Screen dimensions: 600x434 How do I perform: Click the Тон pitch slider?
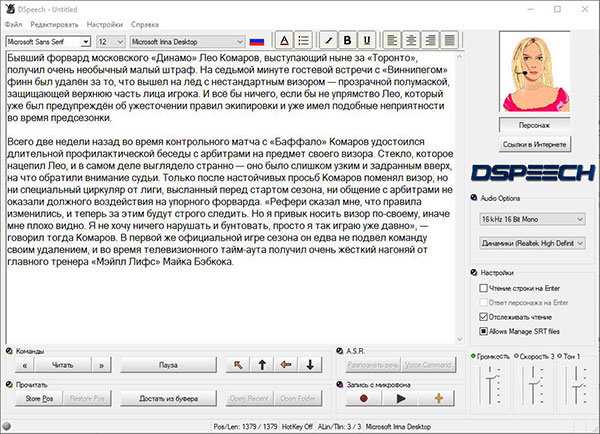pyautogui.click(x=577, y=386)
